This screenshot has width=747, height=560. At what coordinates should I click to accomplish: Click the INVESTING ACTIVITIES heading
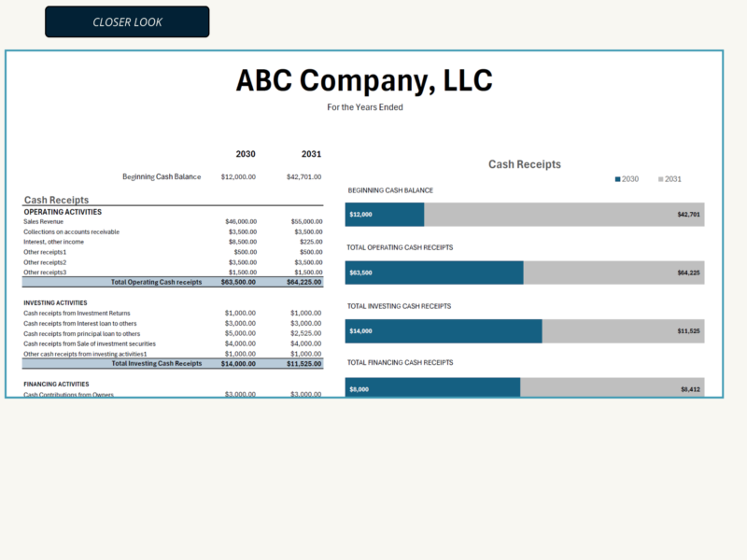click(55, 302)
